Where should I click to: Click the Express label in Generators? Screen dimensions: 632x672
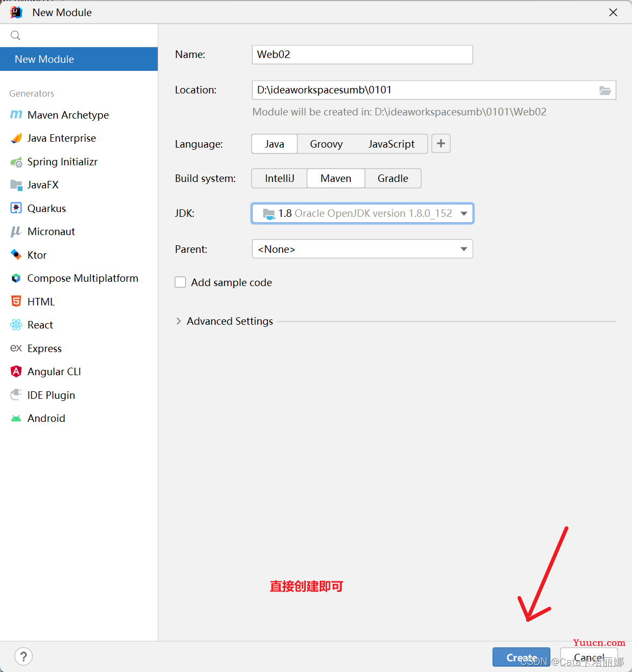tap(45, 348)
